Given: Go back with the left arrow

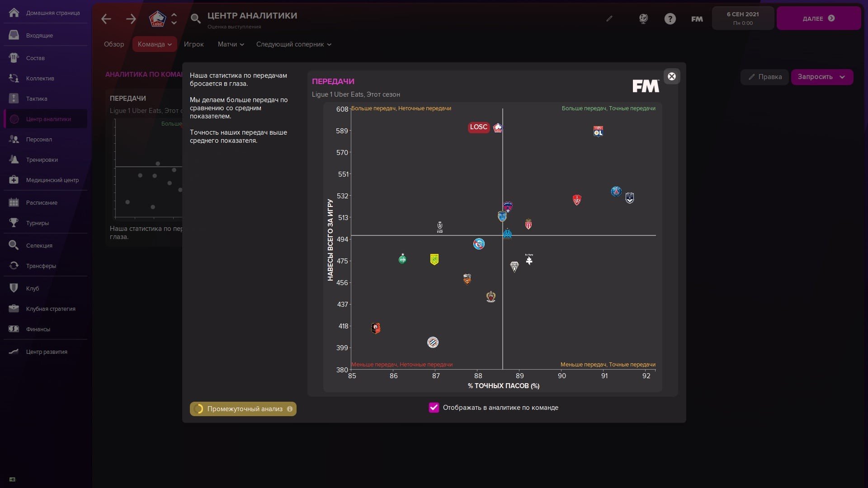Looking at the screenshot, I should 106,19.
